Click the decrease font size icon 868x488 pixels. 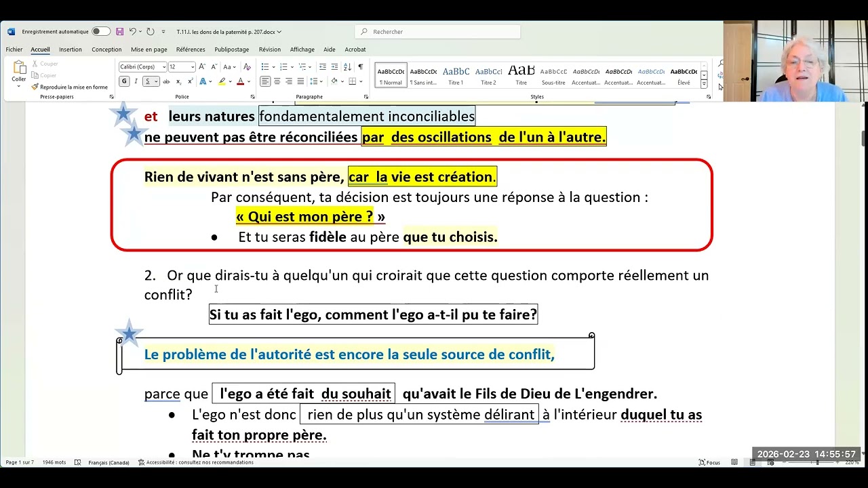pos(214,66)
